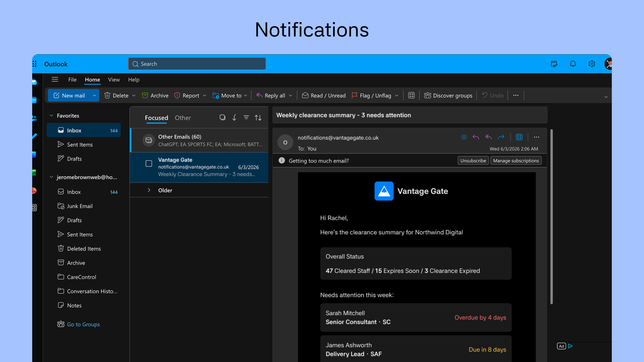644x362 pixels.
Task: Select the Home ribbon tab
Action: click(x=92, y=79)
